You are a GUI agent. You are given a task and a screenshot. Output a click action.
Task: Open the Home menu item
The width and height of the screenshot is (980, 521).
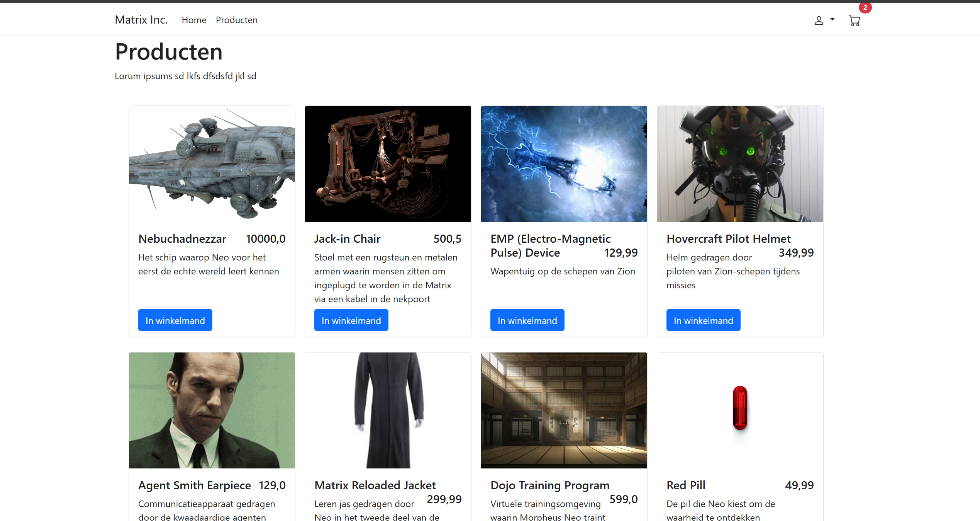(x=194, y=20)
